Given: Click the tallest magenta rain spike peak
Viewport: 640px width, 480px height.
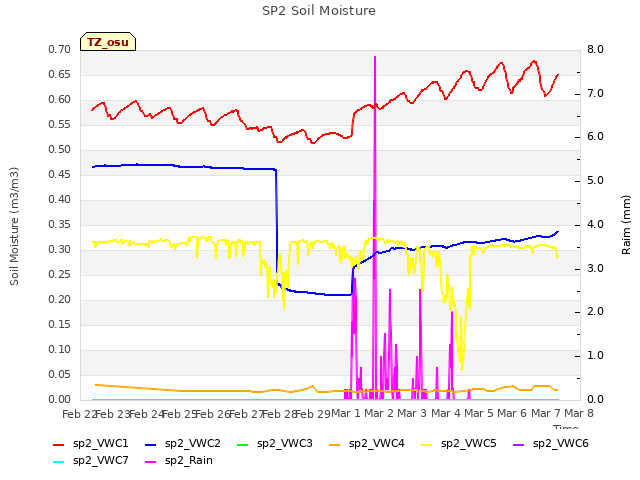Looking at the screenshot, I should point(375,57).
